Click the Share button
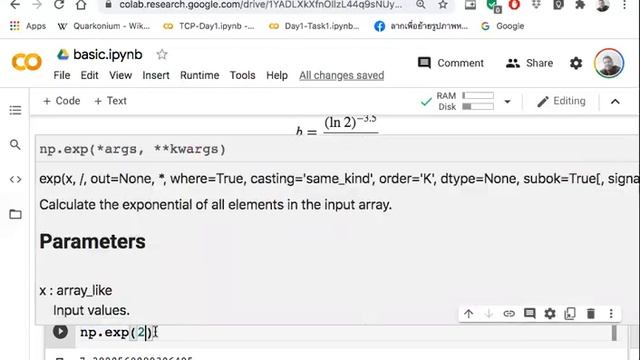 529,63
